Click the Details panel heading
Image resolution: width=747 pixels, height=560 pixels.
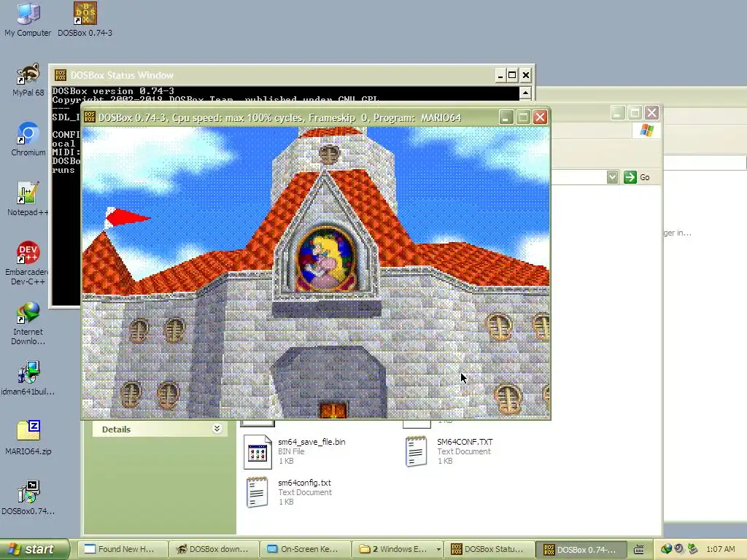(116, 429)
